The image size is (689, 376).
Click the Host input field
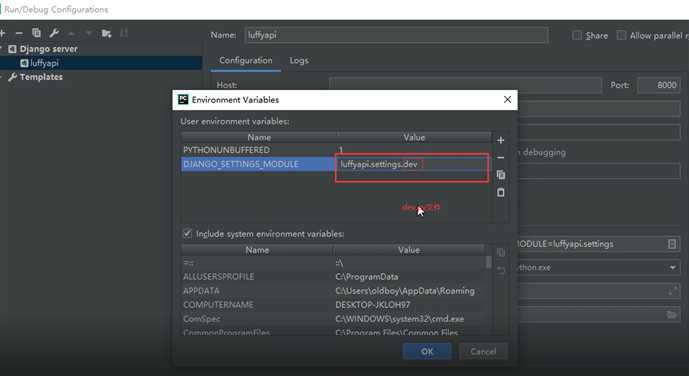tap(465, 85)
